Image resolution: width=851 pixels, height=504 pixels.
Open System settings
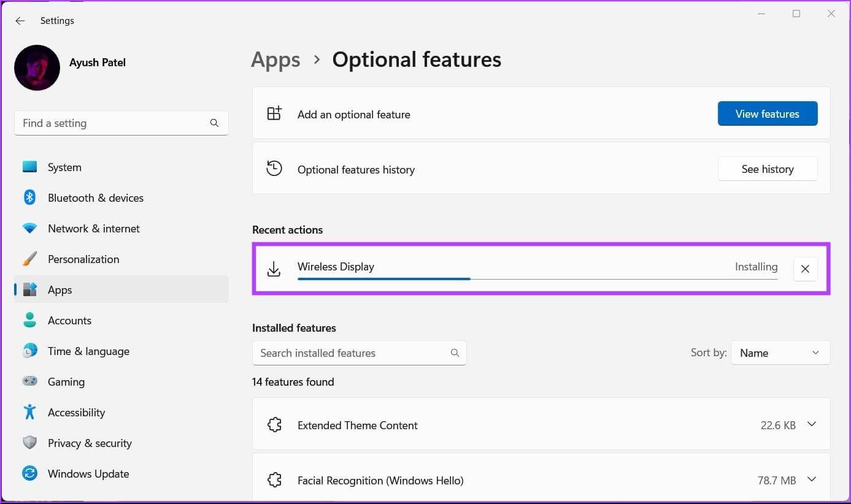(121, 167)
